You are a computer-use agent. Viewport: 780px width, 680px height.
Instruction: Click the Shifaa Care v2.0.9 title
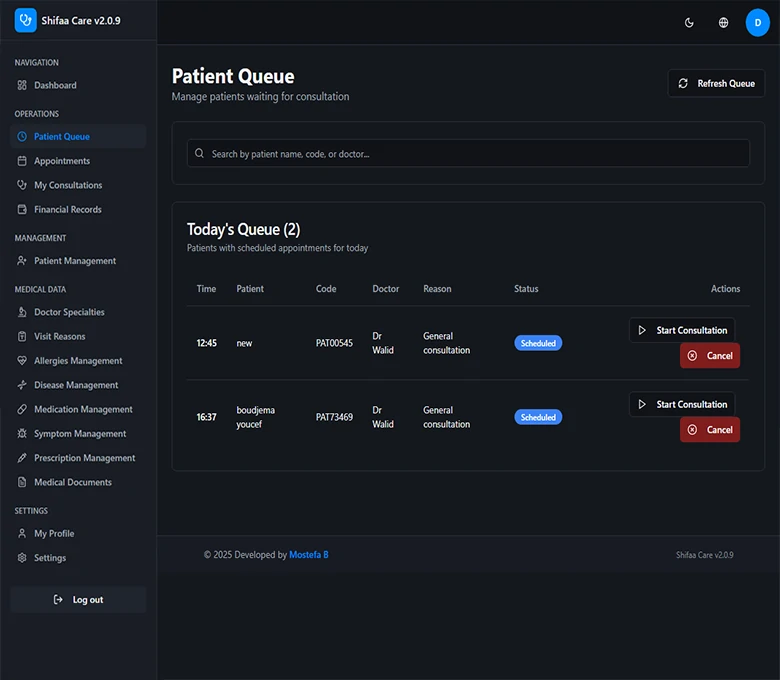coord(81,20)
